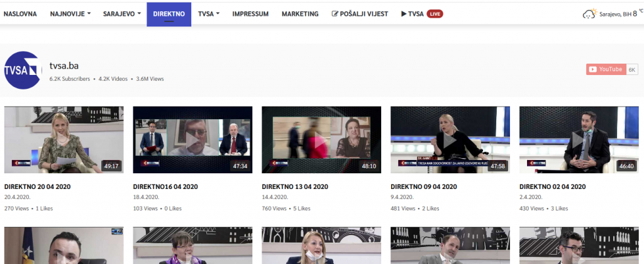Image resolution: width=644 pixels, height=264 pixels.
Task: Open the IMPRESSUM page
Action: coord(250,14)
